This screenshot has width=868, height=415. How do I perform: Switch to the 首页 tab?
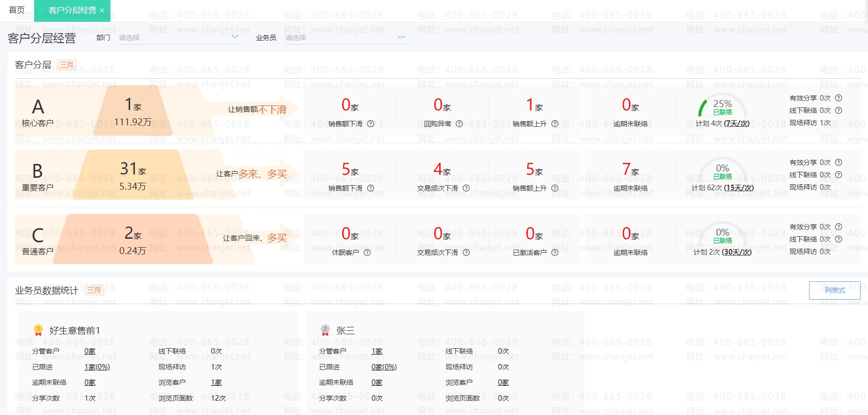coord(17,10)
